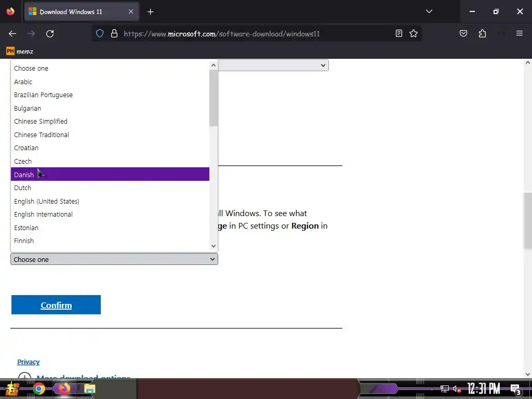Click the Confirm button
This screenshot has height=399, width=532.
(56, 304)
